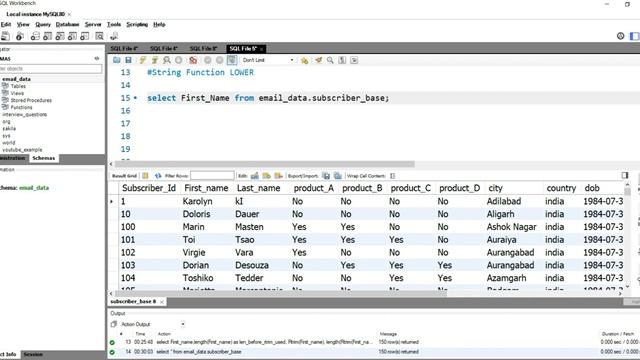
Task: Click the result grid horizontal scrollbar
Action: pyautogui.click(x=281, y=293)
